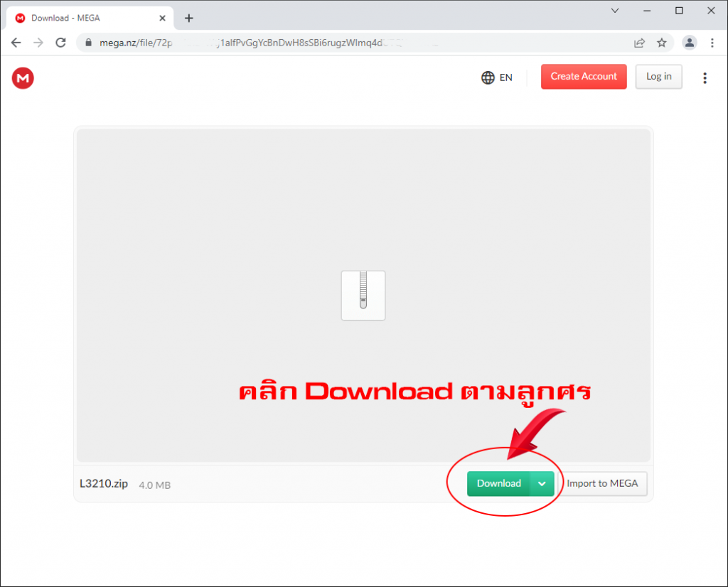Viewport: 728px width, 587px height.
Task: Click the browser forward arrow
Action: (38, 43)
